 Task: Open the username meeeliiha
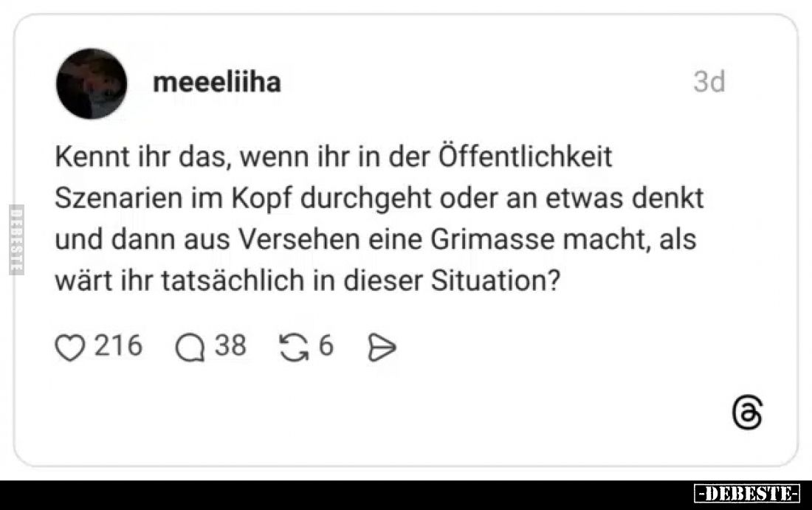(x=216, y=82)
